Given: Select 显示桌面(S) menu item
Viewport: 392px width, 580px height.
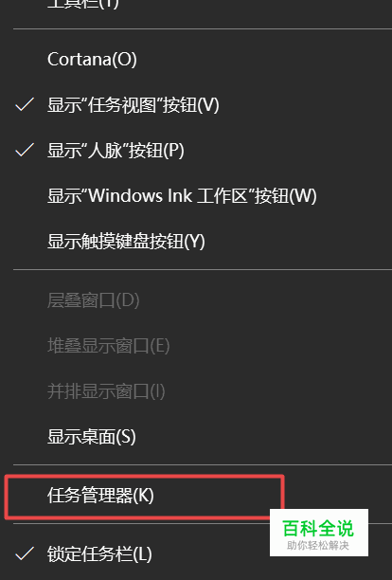Looking at the screenshot, I should (x=196, y=437).
